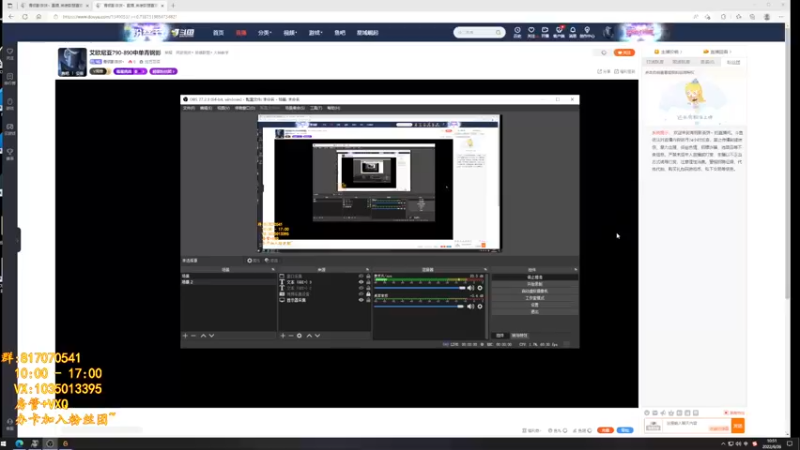Viewport: 800px width, 450px height.
Task: Go to 首页 in Douyu navigation
Action: coord(218,33)
